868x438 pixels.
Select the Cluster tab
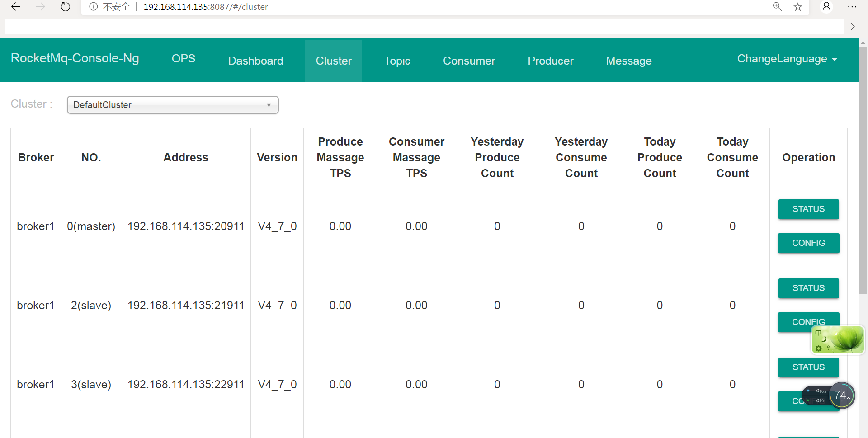coord(334,61)
